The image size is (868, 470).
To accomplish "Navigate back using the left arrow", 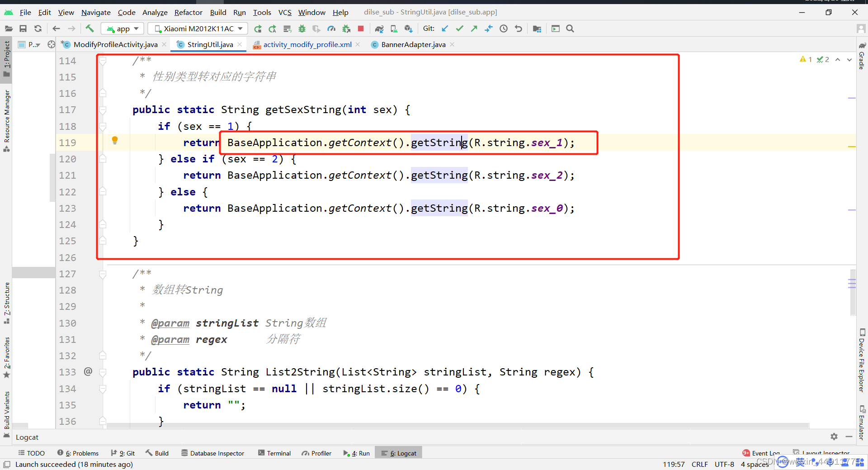I will click(56, 28).
